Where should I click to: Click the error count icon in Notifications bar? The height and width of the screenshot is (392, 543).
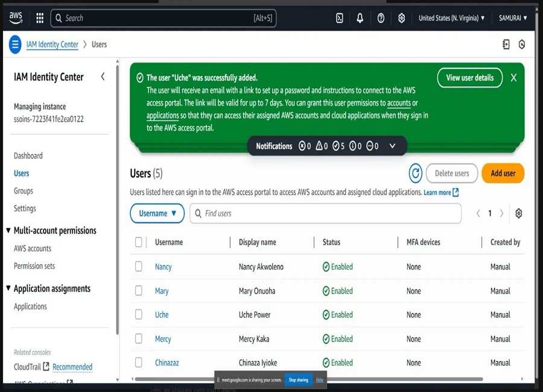[x=302, y=146]
